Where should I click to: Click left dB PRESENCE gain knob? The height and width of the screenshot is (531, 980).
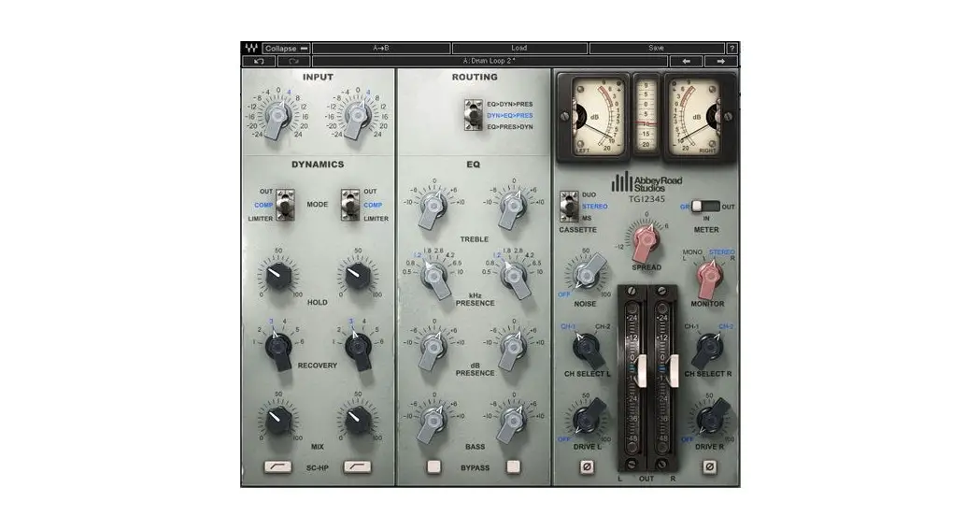pos(433,349)
